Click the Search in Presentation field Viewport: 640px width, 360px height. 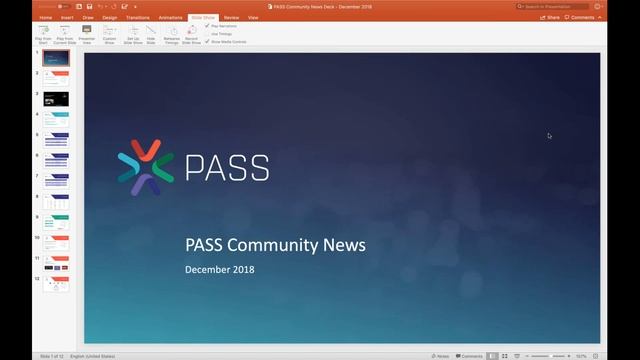pos(552,7)
